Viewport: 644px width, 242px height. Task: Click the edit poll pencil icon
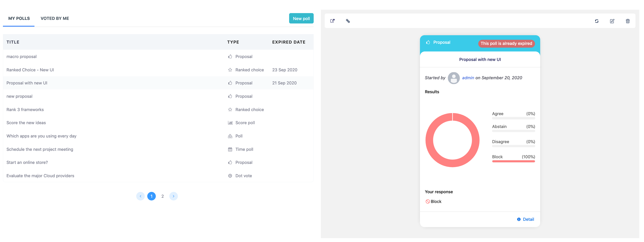pos(612,21)
